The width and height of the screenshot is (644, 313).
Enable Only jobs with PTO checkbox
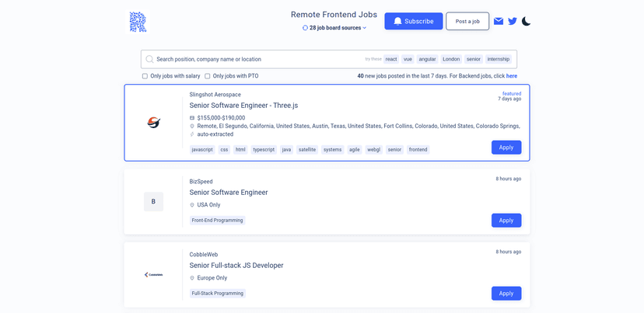pos(208,76)
